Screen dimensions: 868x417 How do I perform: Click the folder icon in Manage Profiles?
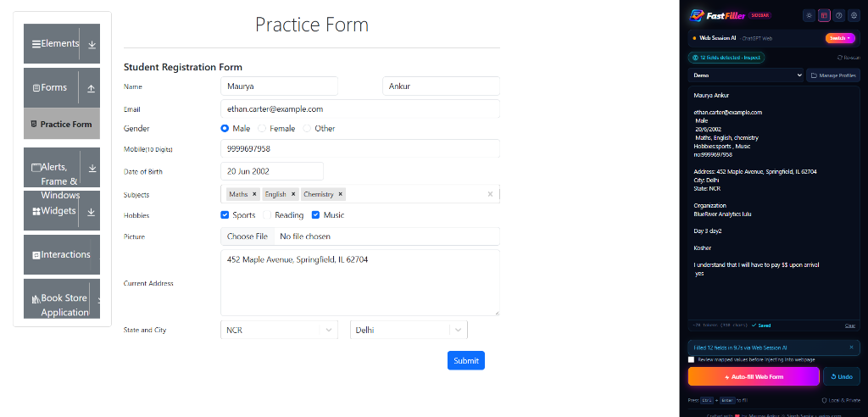click(815, 75)
